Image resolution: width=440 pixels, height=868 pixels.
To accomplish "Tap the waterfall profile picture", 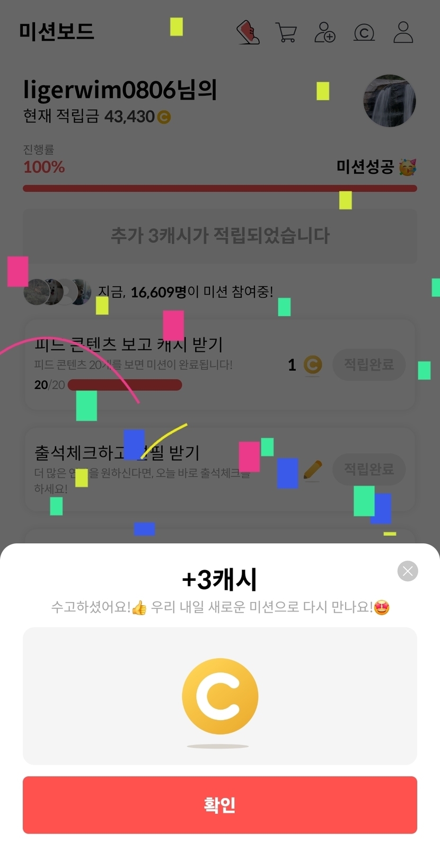I will tap(390, 101).
